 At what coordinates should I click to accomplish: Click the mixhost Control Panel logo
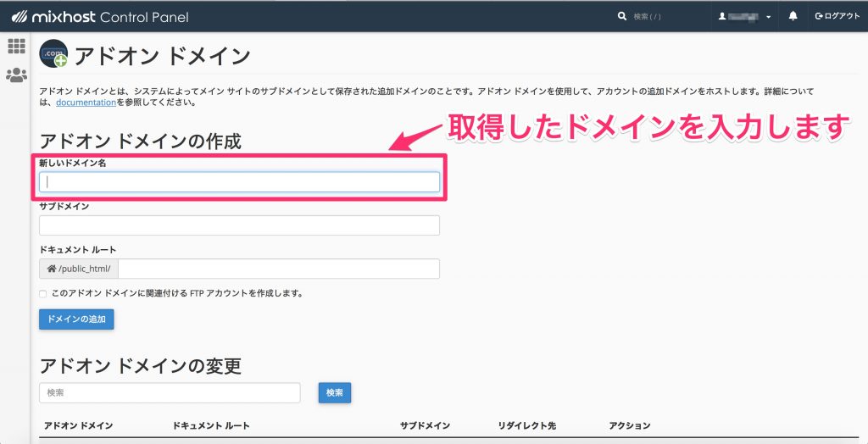pyautogui.click(x=99, y=16)
